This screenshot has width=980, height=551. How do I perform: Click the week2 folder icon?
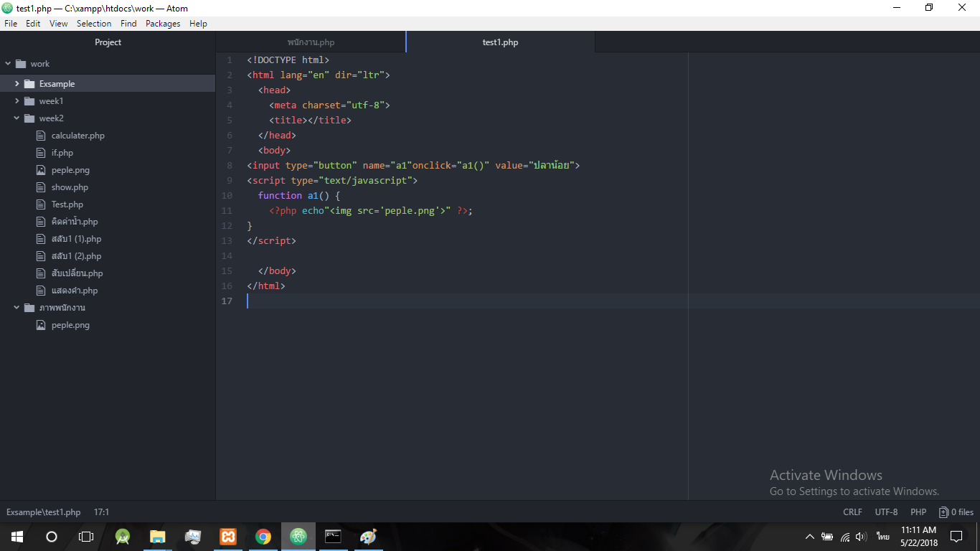(29, 118)
